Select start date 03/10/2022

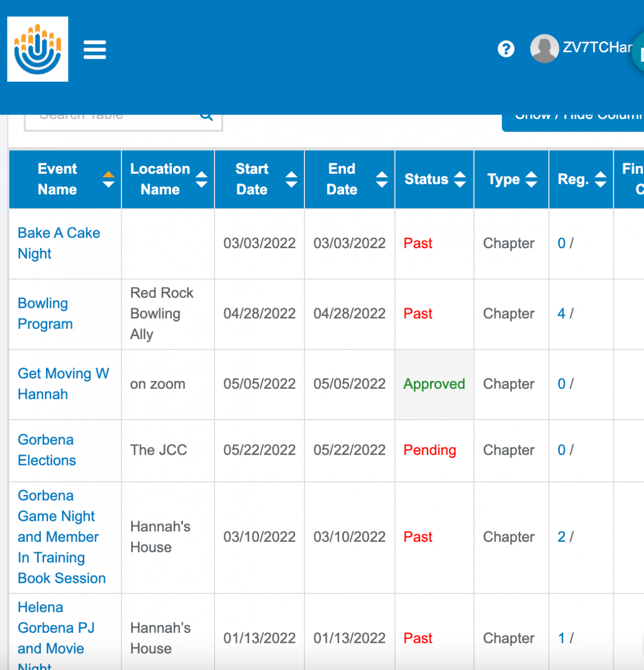point(259,537)
